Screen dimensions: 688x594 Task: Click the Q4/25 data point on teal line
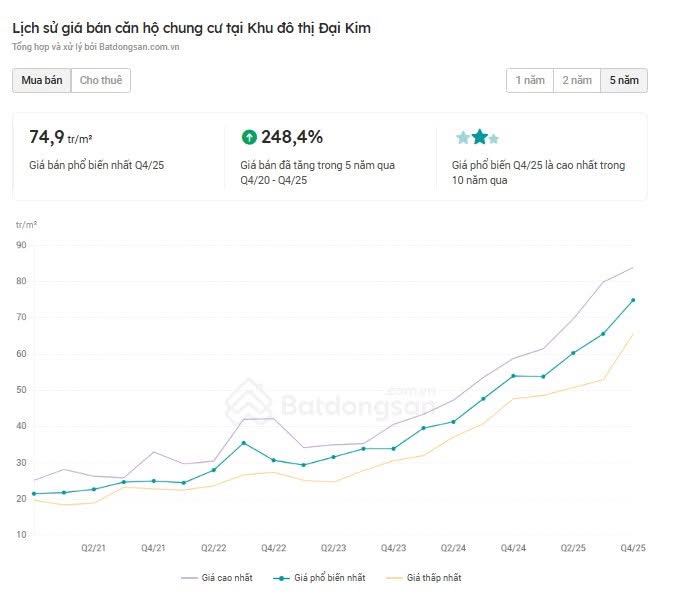[x=633, y=300]
